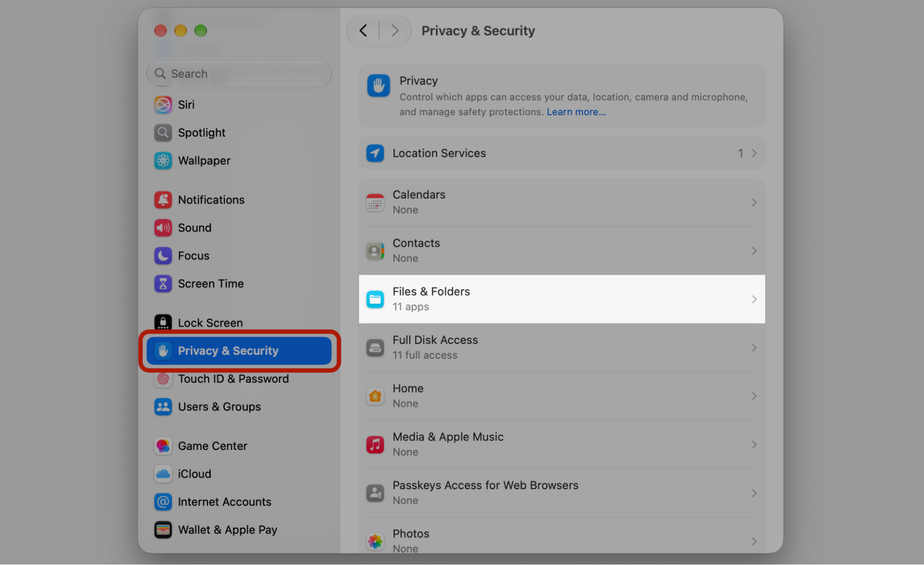
Task: Click the green full-screen button
Action: (x=201, y=31)
